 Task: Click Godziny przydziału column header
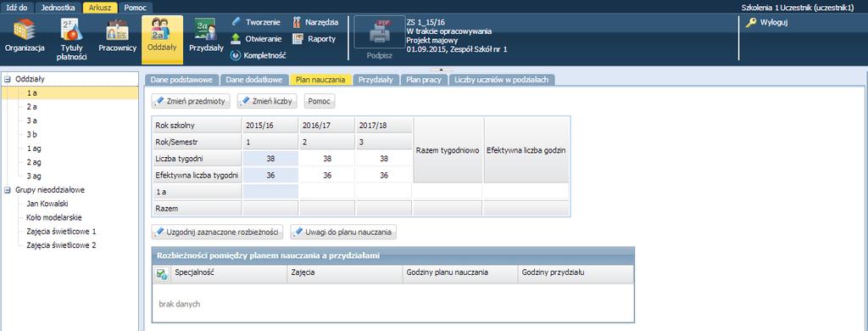576,273
